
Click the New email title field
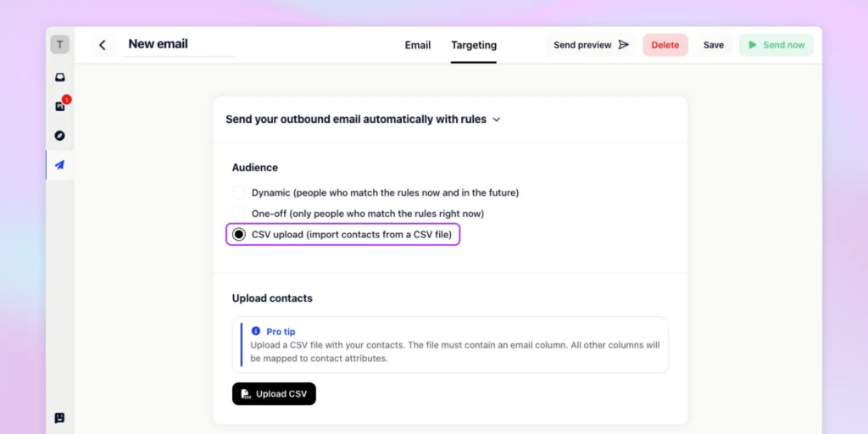(178, 44)
